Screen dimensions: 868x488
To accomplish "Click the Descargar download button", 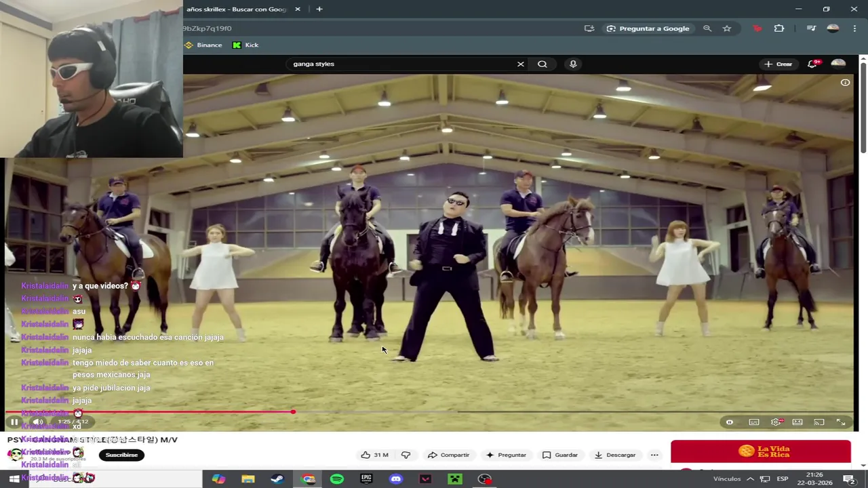I will [x=615, y=455].
